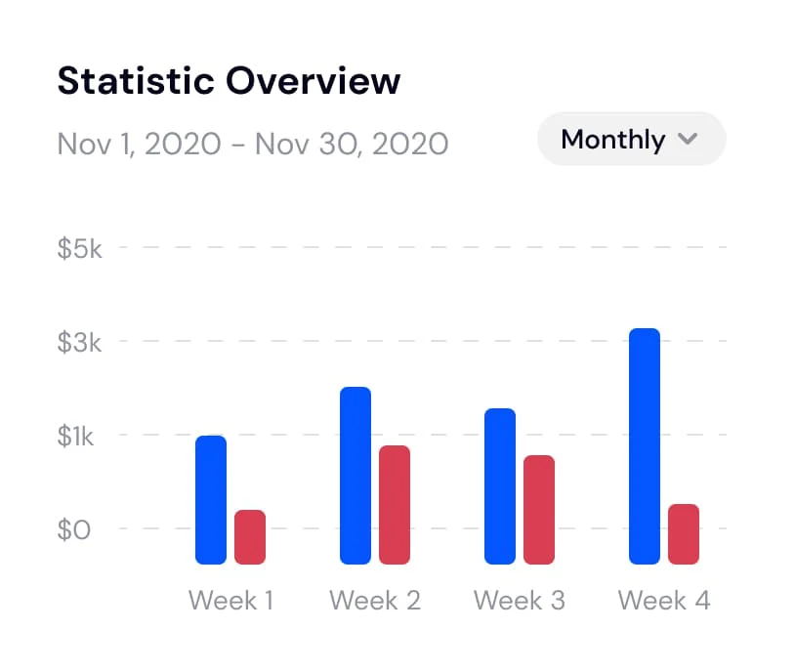Image resolution: width=795 pixels, height=672 pixels.
Task: Select the blue bar for Week 1
Action: click(210, 498)
